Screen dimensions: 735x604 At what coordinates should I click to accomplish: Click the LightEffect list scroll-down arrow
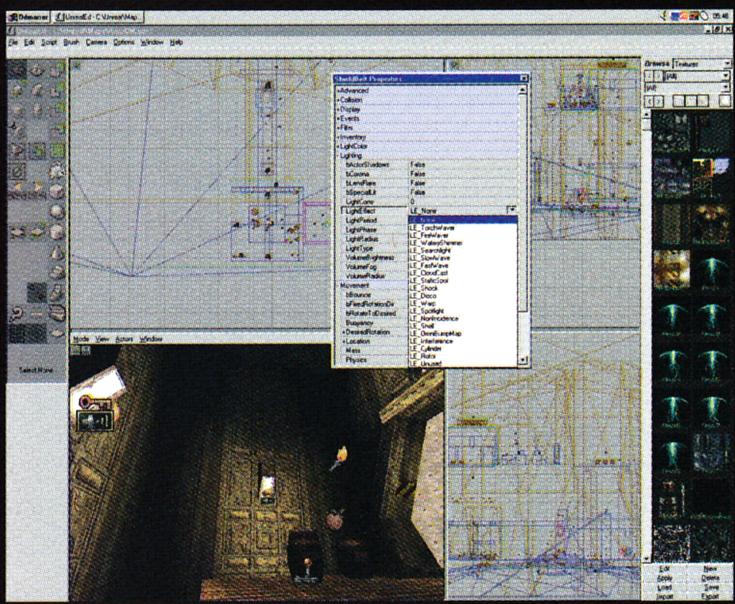(523, 360)
